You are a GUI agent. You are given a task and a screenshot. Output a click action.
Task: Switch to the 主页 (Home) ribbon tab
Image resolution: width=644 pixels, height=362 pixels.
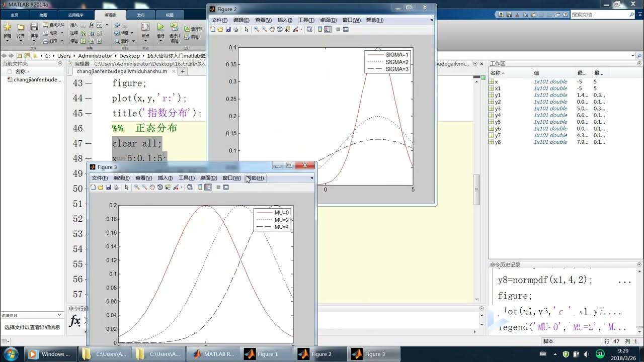pos(15,15)
